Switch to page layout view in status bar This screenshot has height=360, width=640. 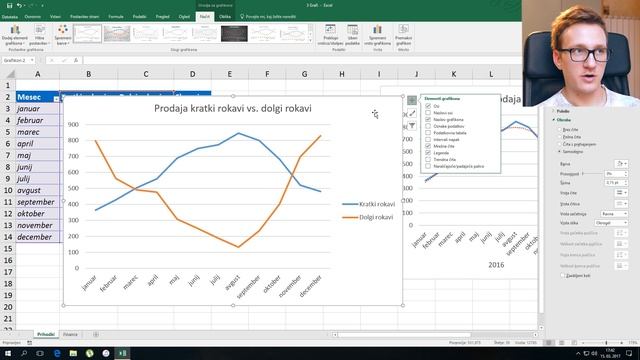click(562, 343)
